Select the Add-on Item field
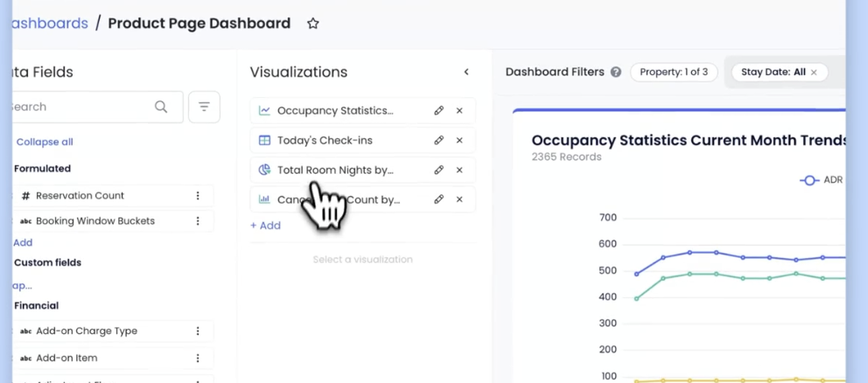 (x=113, y=359)
